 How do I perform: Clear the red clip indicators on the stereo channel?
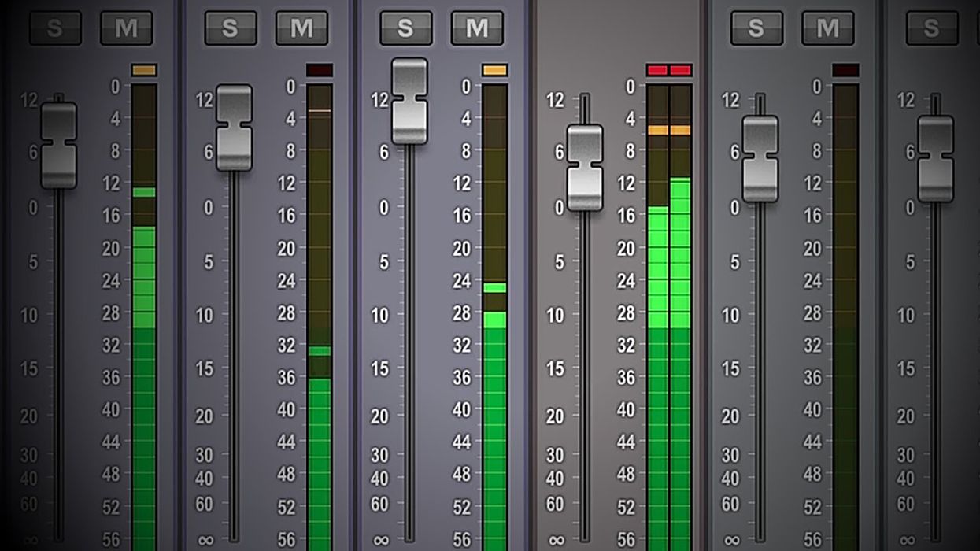pos(668,70)
